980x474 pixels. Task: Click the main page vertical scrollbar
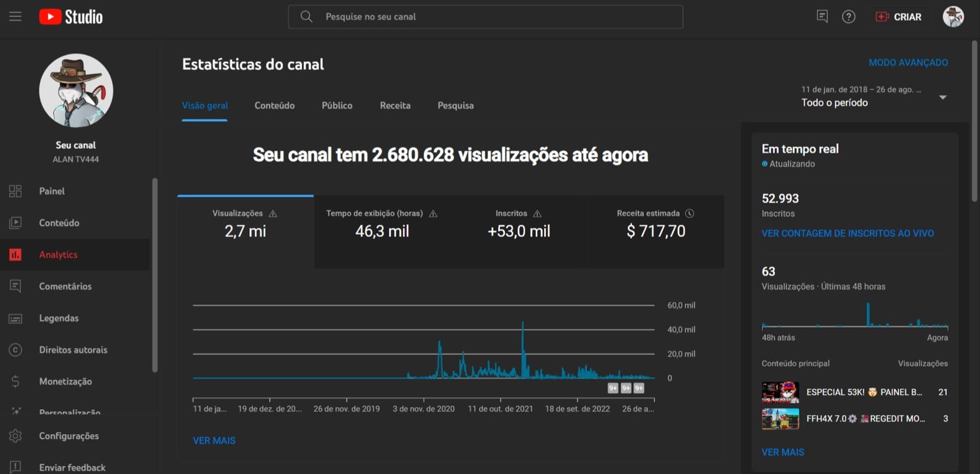point(974,121)
